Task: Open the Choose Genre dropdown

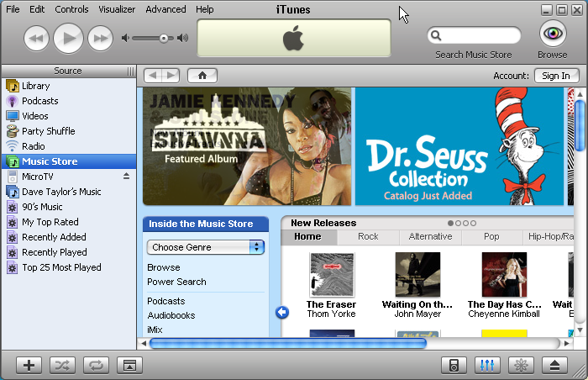Action: [x=206, y=247]
